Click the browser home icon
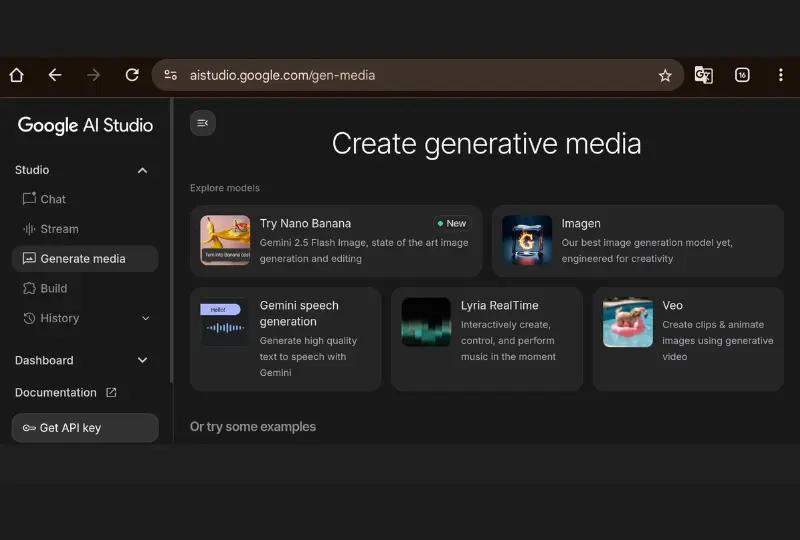800x540 pixels. tap(16, 75)
